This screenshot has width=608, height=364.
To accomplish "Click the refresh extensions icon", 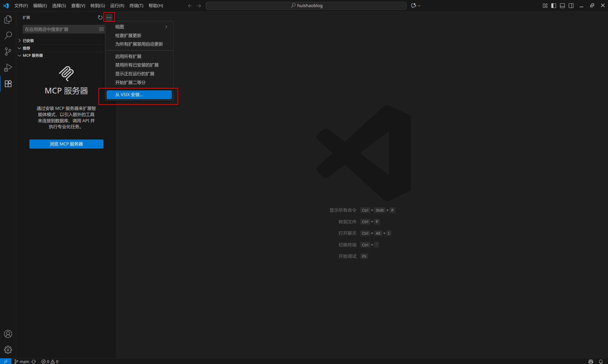I will 100,17.
